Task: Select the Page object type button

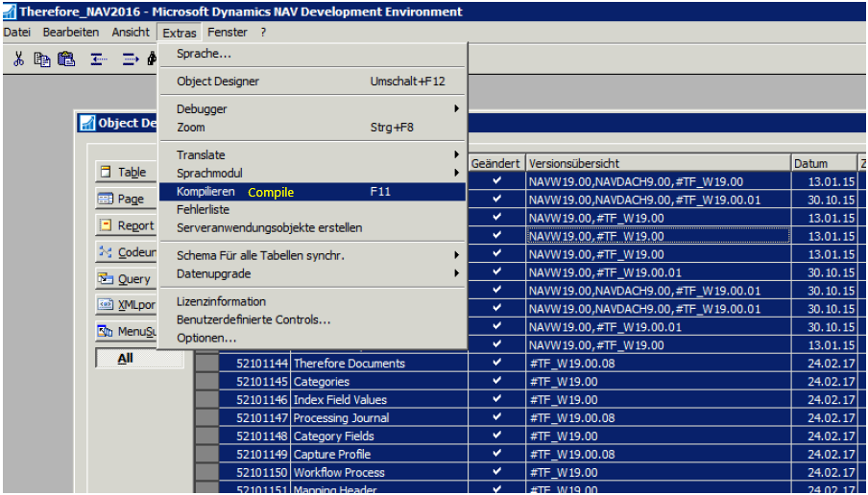Action: point(126,200)
